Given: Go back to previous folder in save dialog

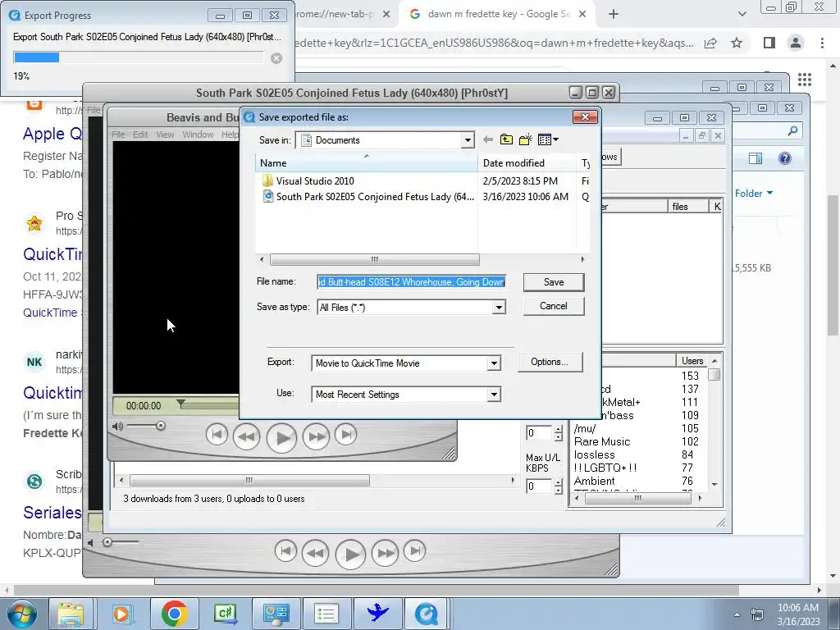Looking at the screenshot, I should point(487,139).
